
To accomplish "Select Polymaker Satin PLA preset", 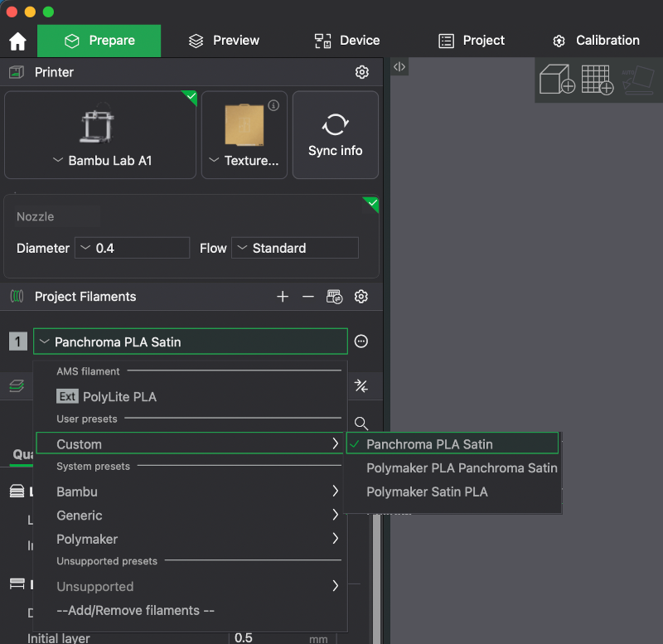I will (x=452, y=491).
